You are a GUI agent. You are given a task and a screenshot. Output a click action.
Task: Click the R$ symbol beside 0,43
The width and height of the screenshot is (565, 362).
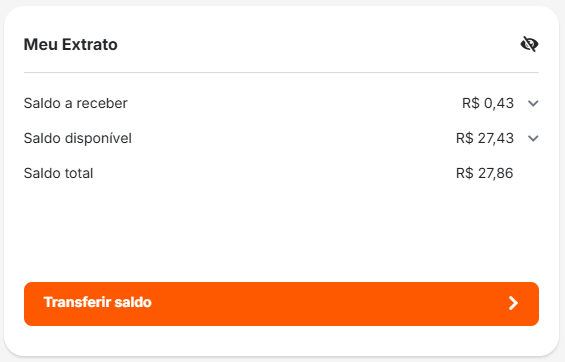tap(471, 103)
